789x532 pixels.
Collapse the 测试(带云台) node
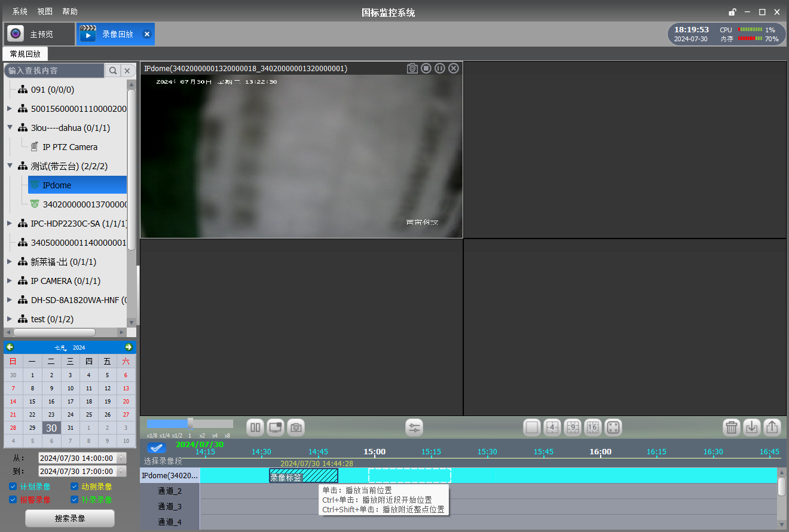click(x=10, y=166)
